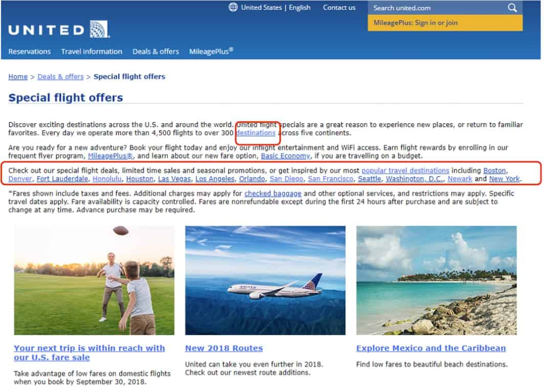Go to Home breadcrumb
This screenshot has width=544, height=392.
pos(18,77)
